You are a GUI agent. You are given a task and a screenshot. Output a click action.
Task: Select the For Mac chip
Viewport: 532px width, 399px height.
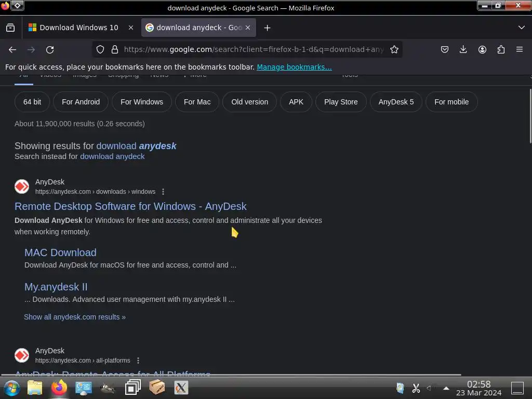click(197, 102)
